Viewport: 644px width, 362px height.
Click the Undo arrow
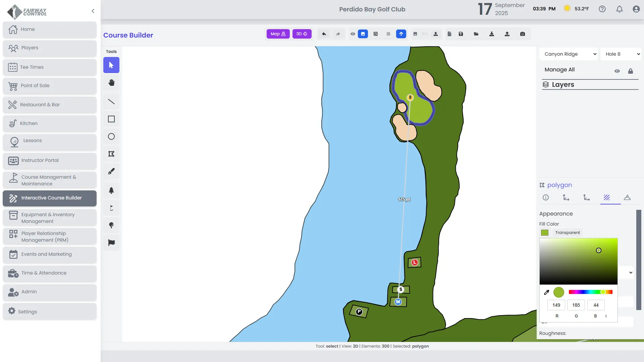coord(324,34)
